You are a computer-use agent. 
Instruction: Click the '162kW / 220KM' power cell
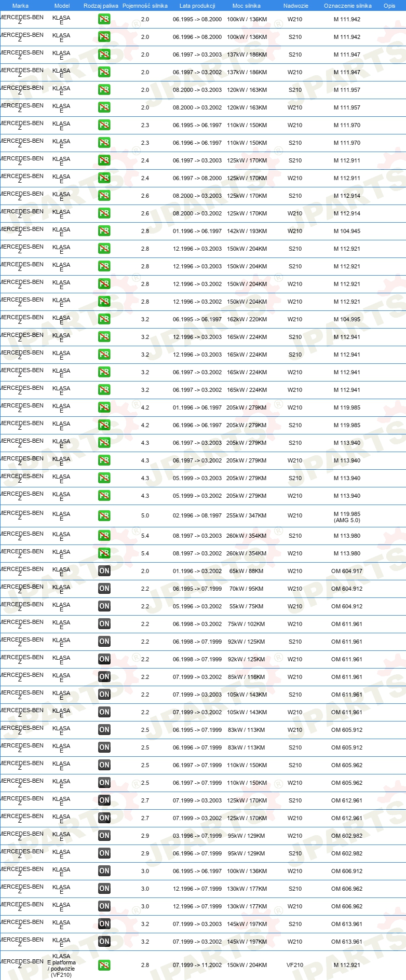[247, 319]
